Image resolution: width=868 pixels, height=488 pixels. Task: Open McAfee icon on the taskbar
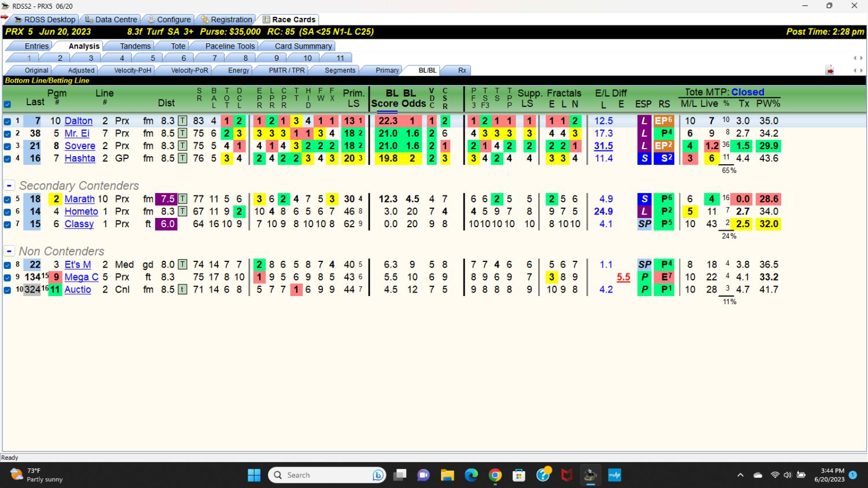[x=567, y=475]
